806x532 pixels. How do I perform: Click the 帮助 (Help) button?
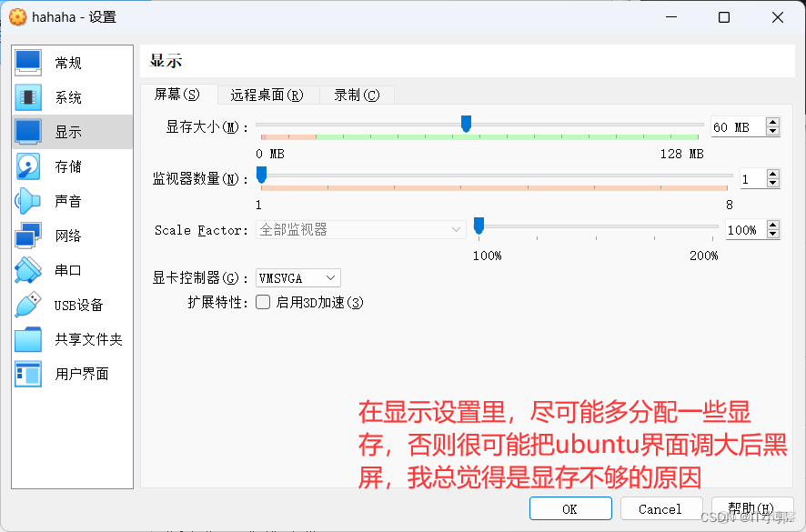pyautogui.click(x=751, y=508)
